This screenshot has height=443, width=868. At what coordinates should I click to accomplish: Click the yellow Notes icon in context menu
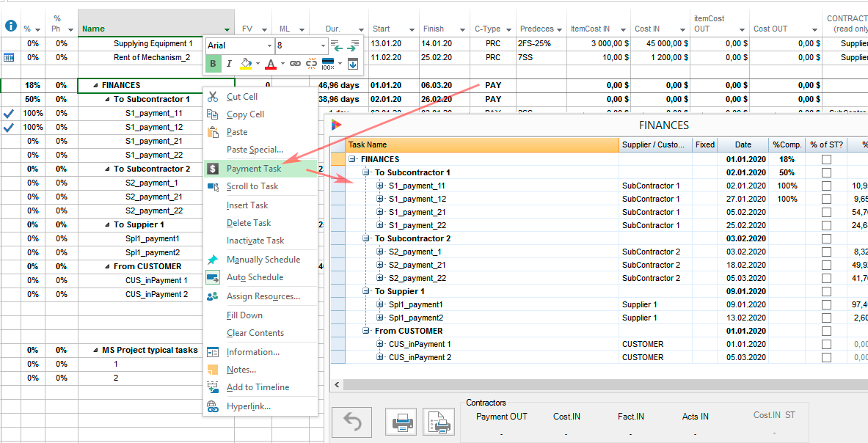pyautogui.click(x=213, y=370)
